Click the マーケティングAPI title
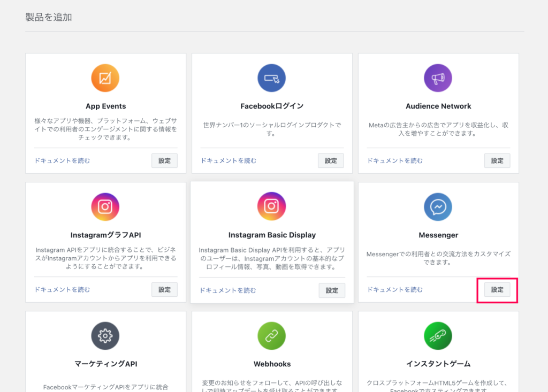 (106, 364)
